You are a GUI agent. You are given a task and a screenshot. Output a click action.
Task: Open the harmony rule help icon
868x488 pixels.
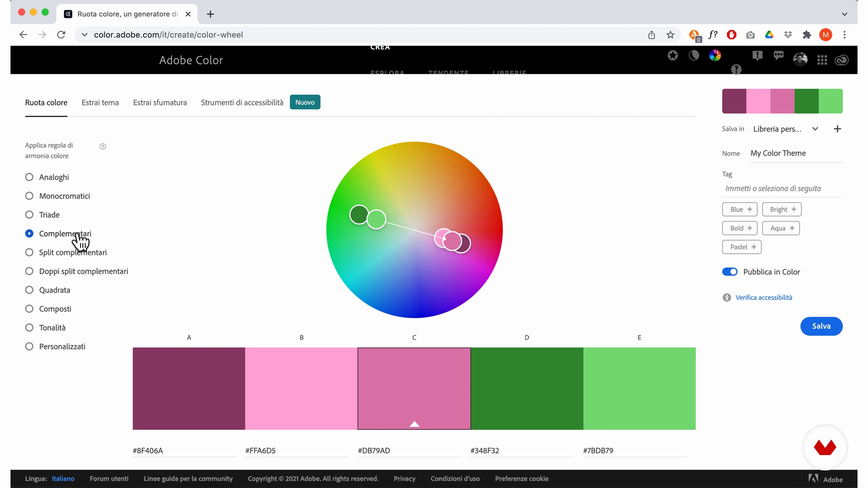pos(103,146)
